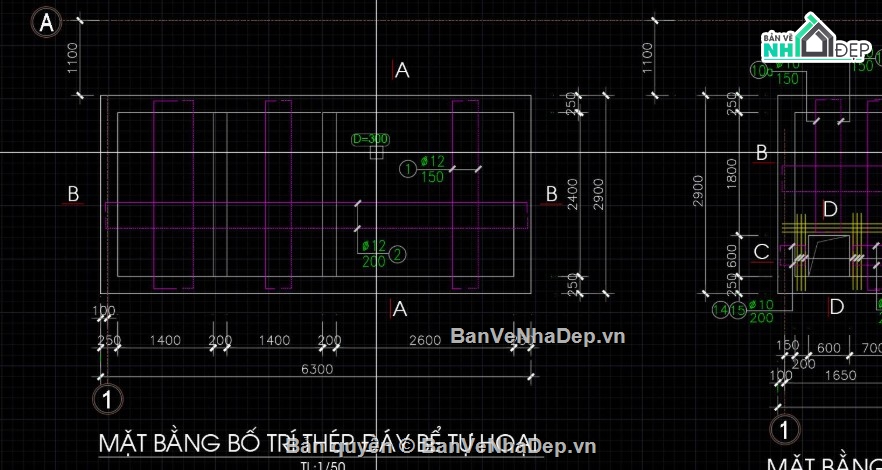Viewport: 882px width, 470px height.
Task: Select the 200 dimension just before 2600
Action: pyautogui.click(x=330, y=340)
